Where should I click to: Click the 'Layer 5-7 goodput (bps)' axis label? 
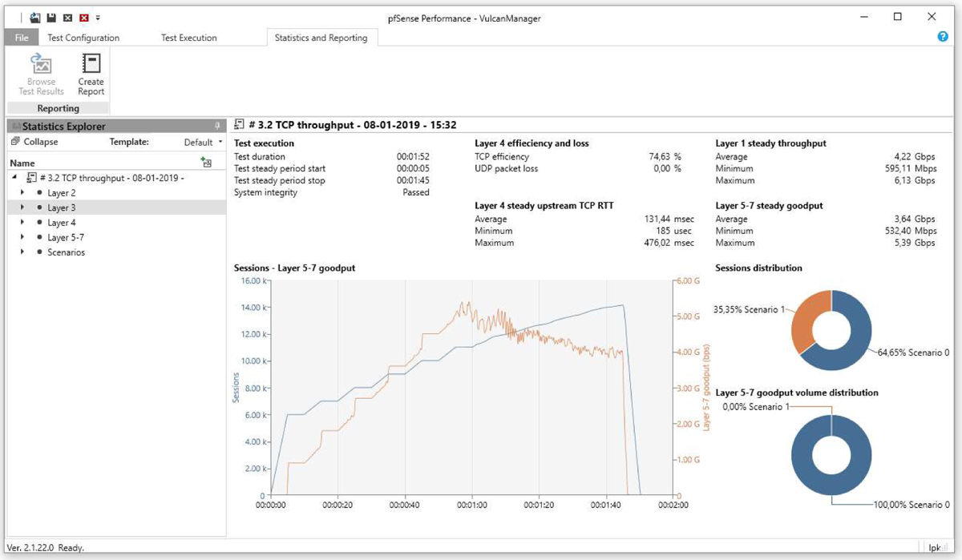(x=706, y=389)
